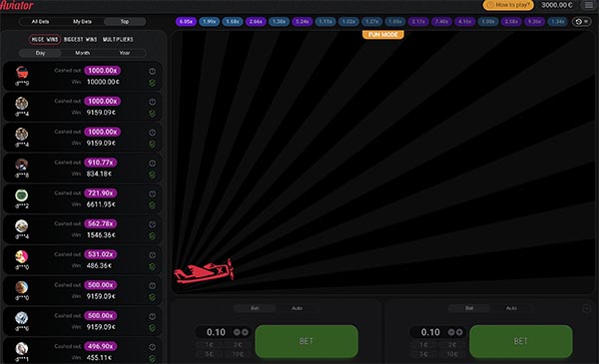Choose the Month period toggle

click(x=82, y=53)
